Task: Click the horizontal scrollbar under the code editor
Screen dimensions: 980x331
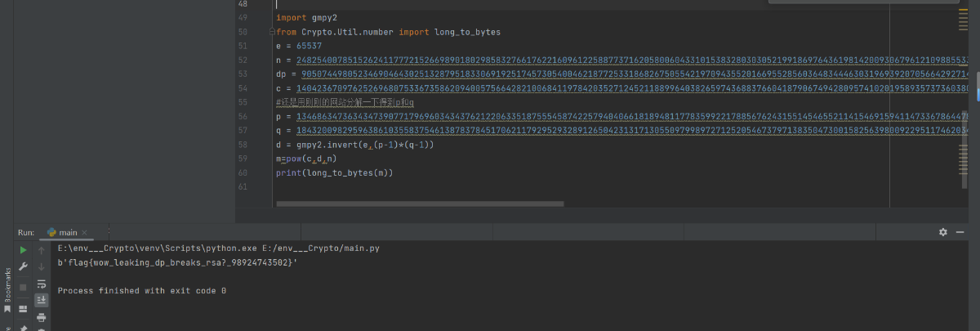Action: 420,204
